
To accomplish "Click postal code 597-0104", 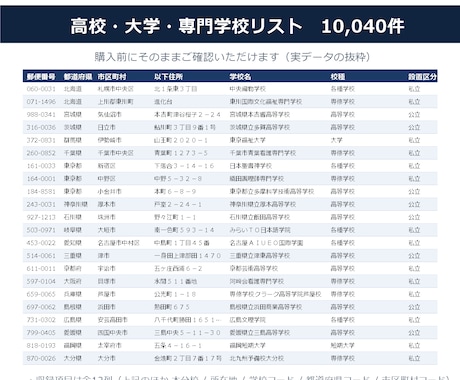I will [41, 281].
